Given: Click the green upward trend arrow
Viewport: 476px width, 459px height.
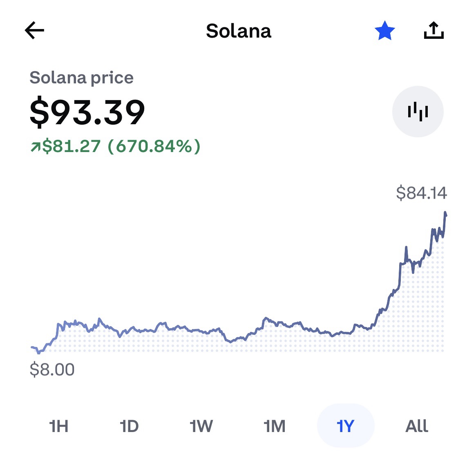Looking at the screenshot, I should 36,146.
